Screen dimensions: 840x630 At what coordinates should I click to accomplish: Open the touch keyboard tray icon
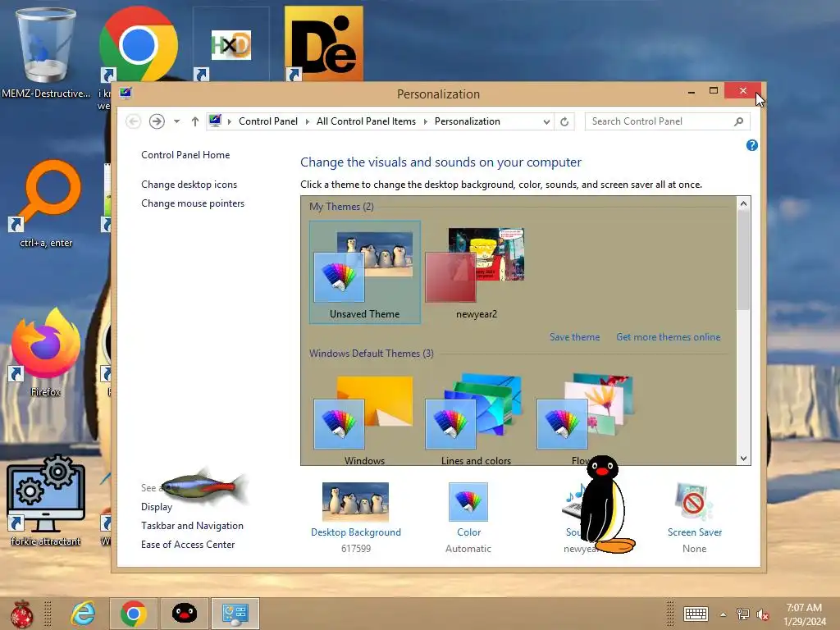click(696, 614)
